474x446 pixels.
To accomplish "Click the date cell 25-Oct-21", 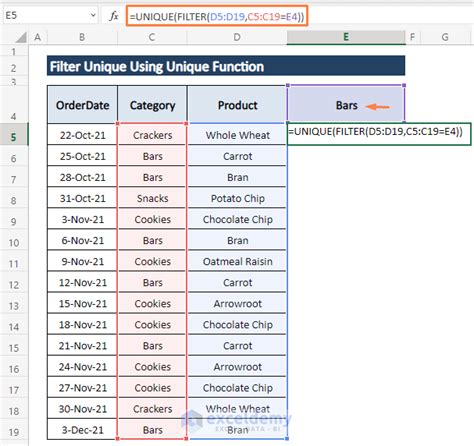I will point(82,156).
